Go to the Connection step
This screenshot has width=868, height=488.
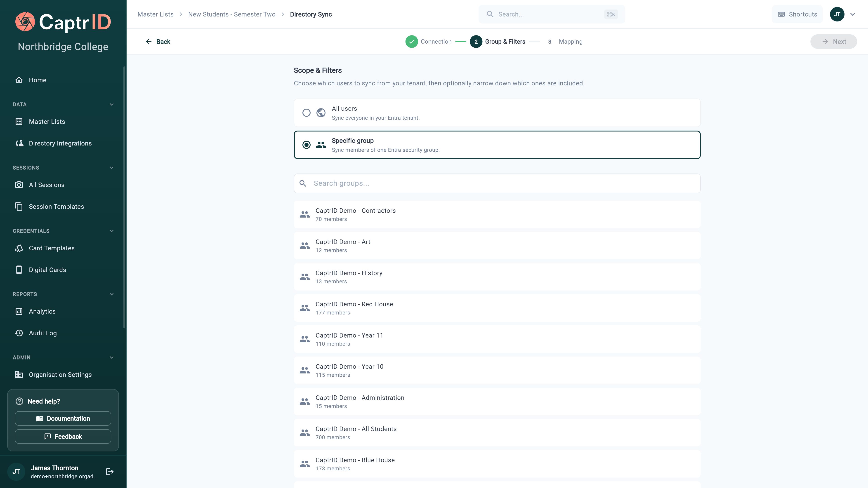tap(429, 41)
